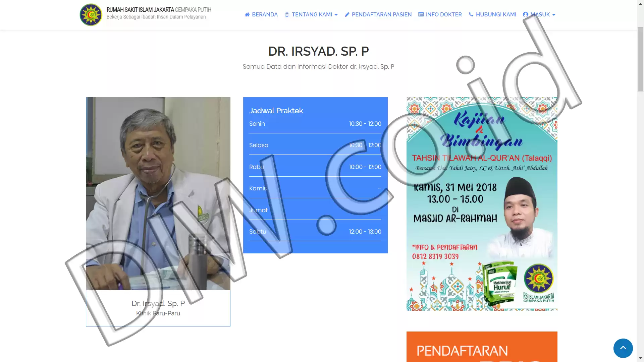Click the DR. IRSYAD. SP. P page heading
This screenshot has width=644, height=362.
click(x=318, y=51)
